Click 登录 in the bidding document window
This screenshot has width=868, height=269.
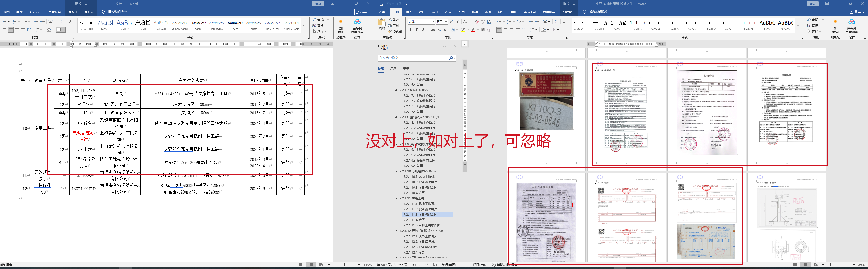812,4
